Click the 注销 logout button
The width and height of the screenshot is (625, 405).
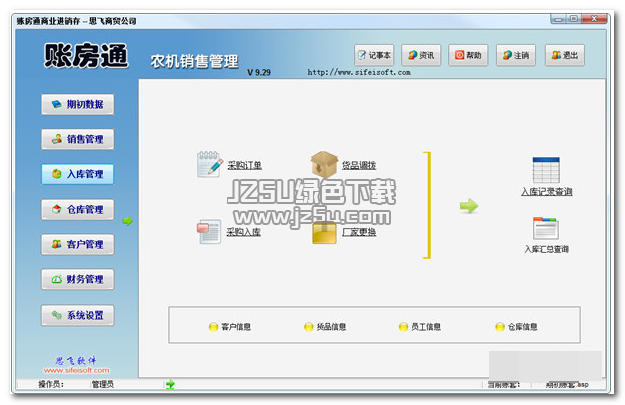(516, 55)
